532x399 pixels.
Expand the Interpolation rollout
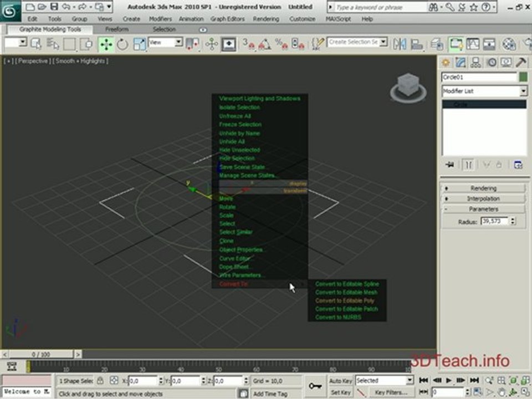pyautogui.click(x=483, y=198)
